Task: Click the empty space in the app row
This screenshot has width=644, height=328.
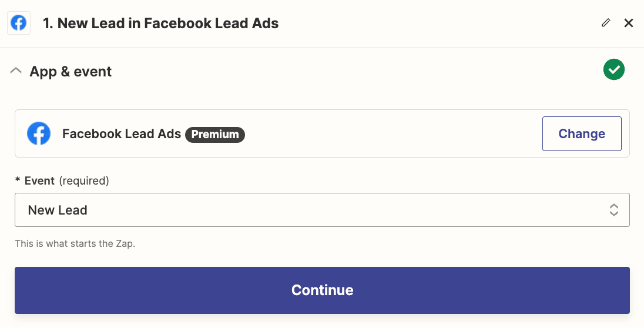Action: [388, 134]
